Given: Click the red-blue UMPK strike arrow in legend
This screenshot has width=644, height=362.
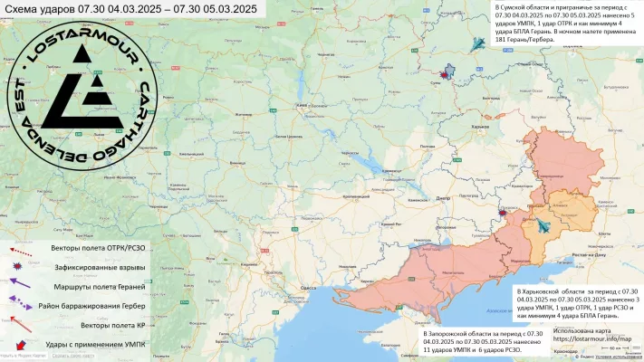Looking at the screenshot, I should (x=20, y=346).
